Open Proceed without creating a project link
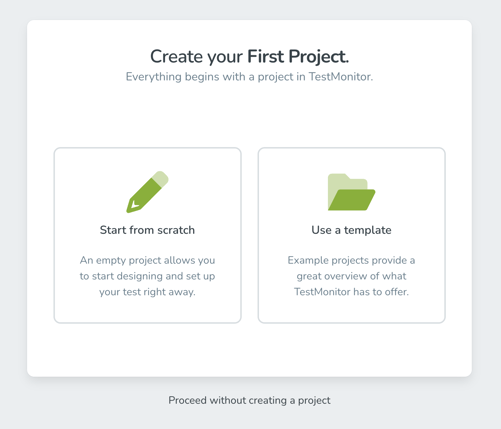 249,400
